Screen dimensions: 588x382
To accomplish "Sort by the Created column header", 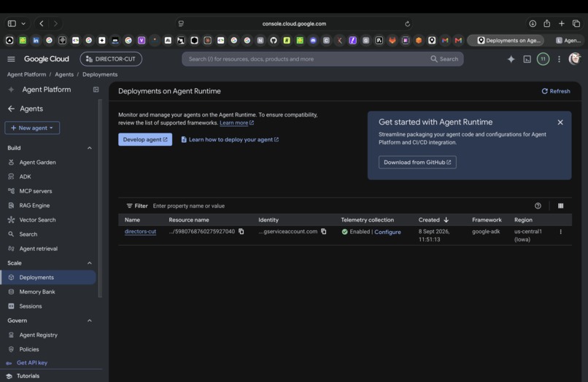I will point(433,220).
